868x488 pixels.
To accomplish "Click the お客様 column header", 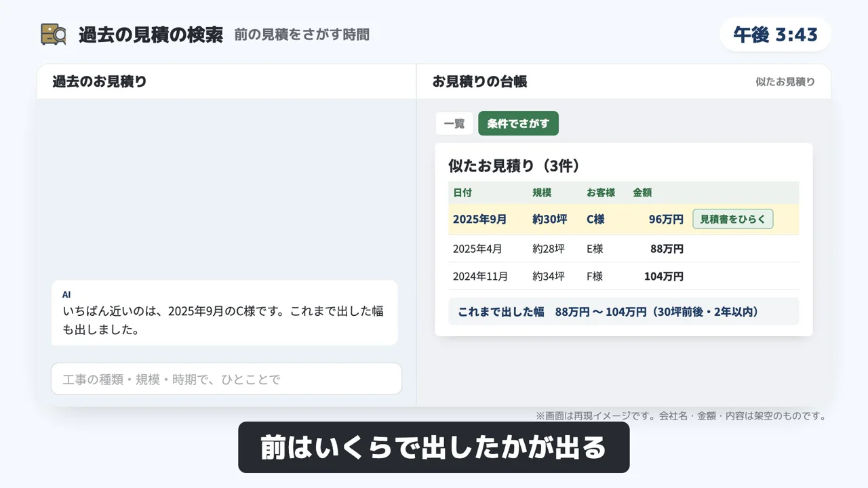I will (x=601, y=192).
